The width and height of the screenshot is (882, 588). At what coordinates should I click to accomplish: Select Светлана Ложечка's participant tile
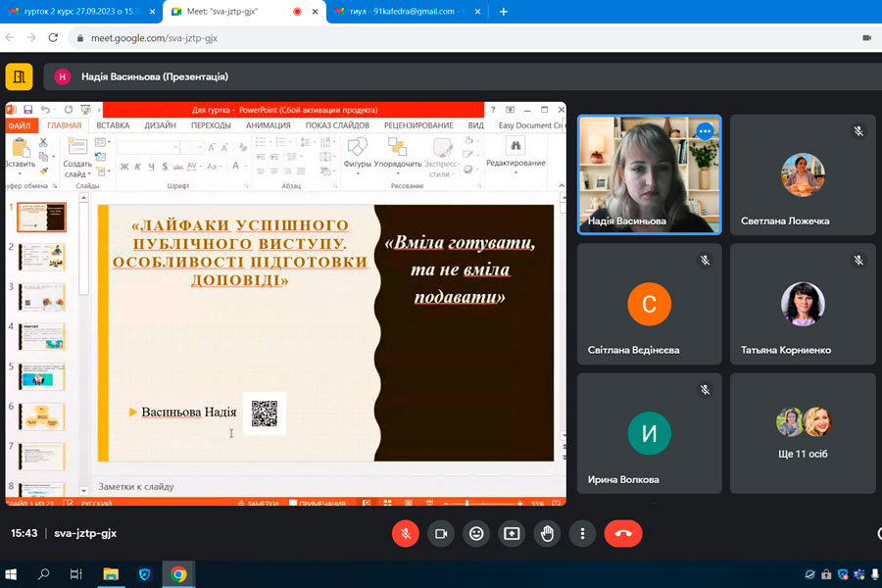[802, 174]
